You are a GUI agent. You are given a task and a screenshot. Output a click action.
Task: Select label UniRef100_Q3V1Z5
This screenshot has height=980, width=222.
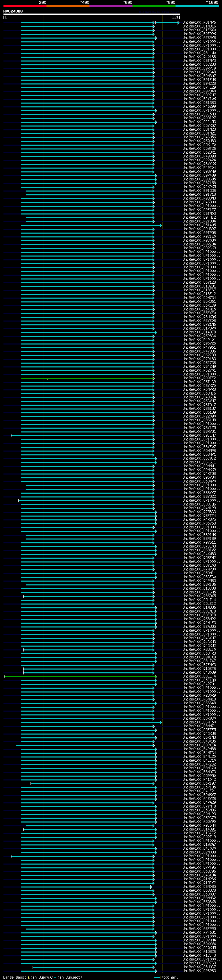(199, 428)
